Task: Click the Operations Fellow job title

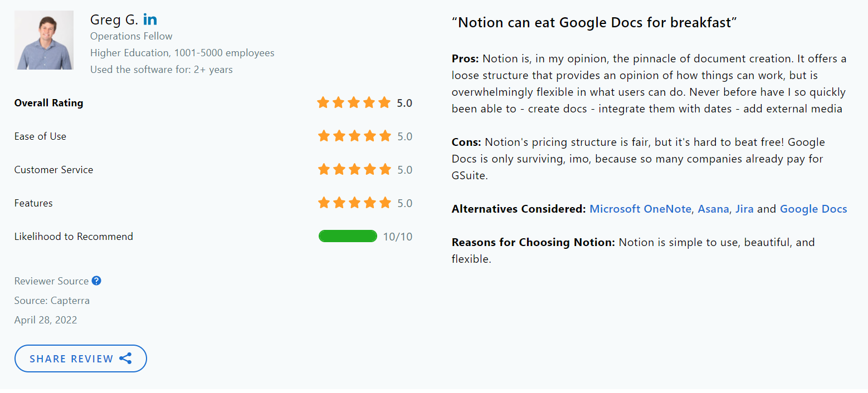Action: [x=131, y=36]
